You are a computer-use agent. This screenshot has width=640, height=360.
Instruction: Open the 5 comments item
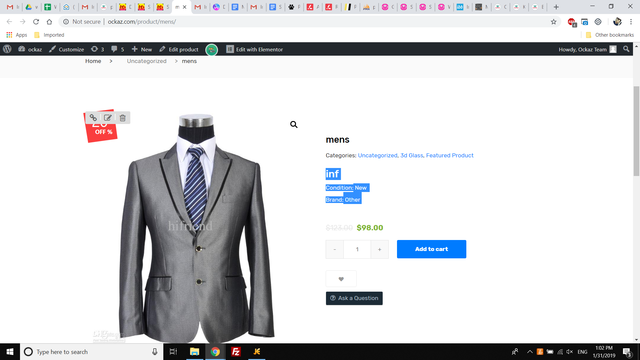point(118,49)
